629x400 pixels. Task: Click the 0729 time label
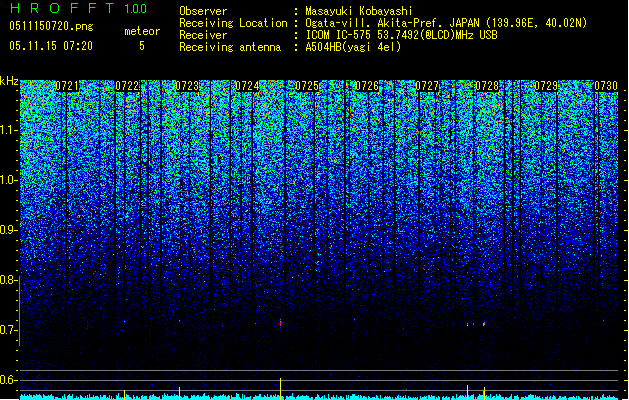(x=546, y=86)
